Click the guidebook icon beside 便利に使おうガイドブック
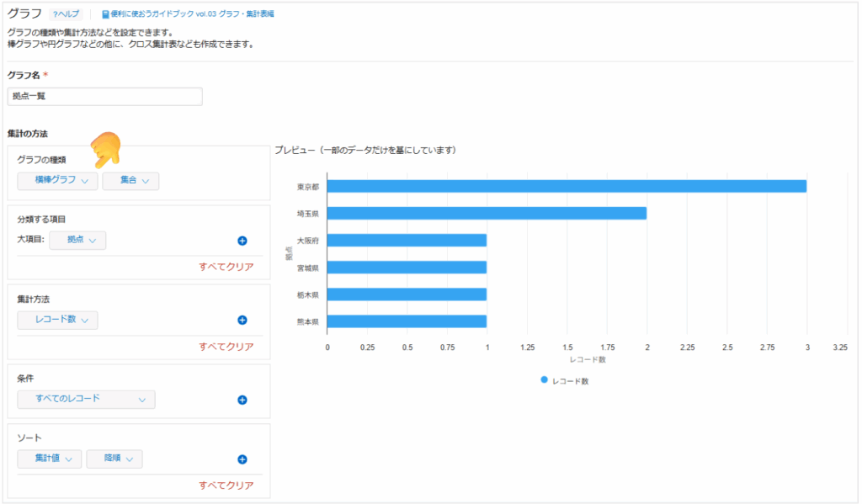Screen dimensions: 862x504 105,14
